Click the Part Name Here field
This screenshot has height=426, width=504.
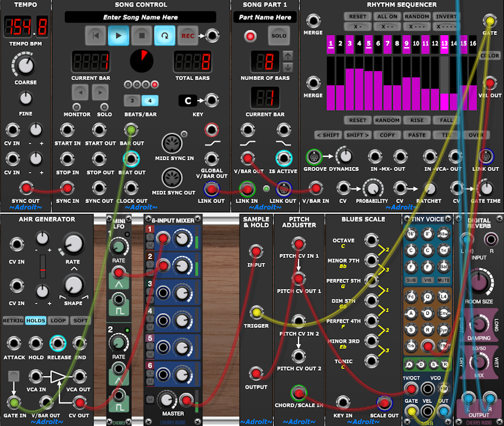point(265,17)
